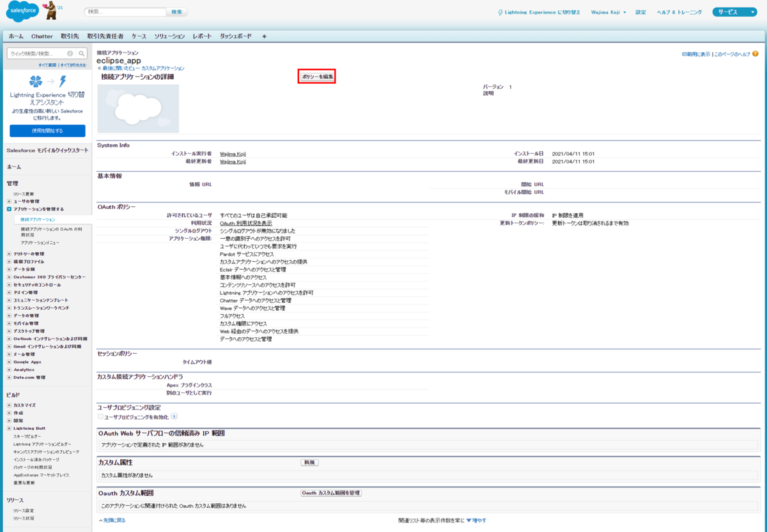Open the ホーム tab

(x=16, y=36)
